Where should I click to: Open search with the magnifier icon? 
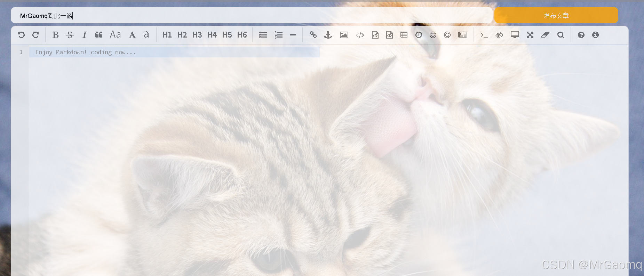pyautogui.click(x=560, y=35)
